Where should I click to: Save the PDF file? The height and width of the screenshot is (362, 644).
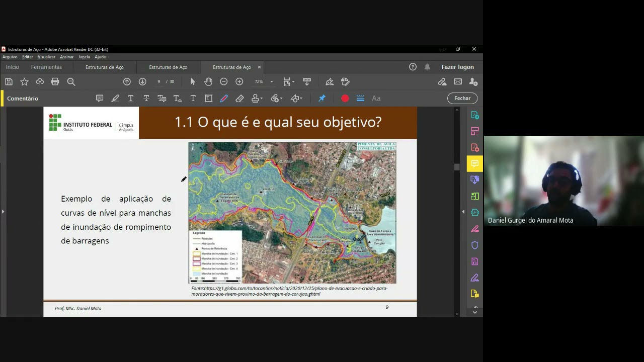tap(9, 81)
